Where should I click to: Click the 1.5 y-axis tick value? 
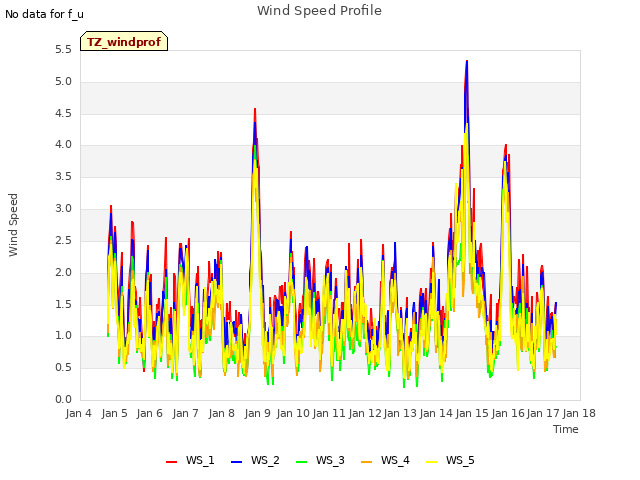(63, 304)
